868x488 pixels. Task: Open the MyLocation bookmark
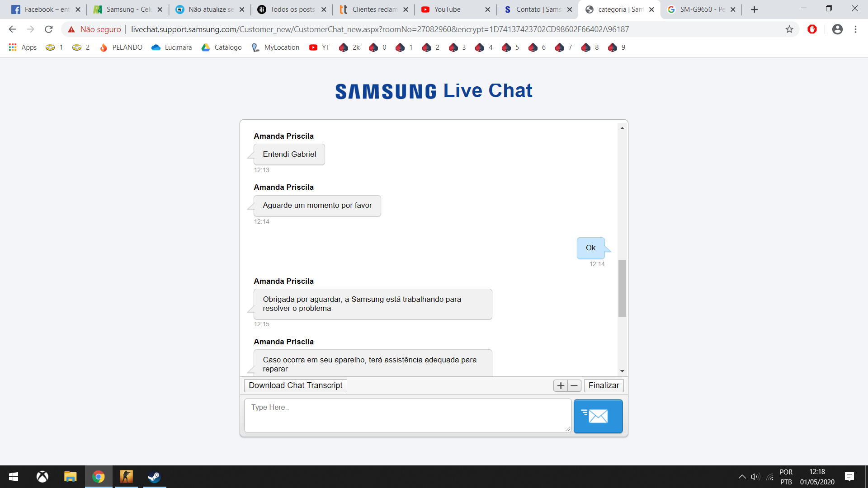(275, 47)
